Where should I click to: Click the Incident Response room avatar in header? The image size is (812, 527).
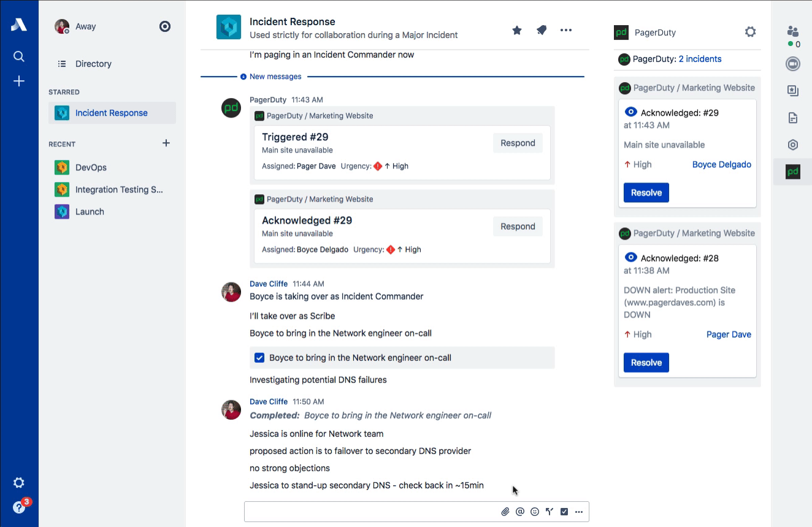point(229,28)
